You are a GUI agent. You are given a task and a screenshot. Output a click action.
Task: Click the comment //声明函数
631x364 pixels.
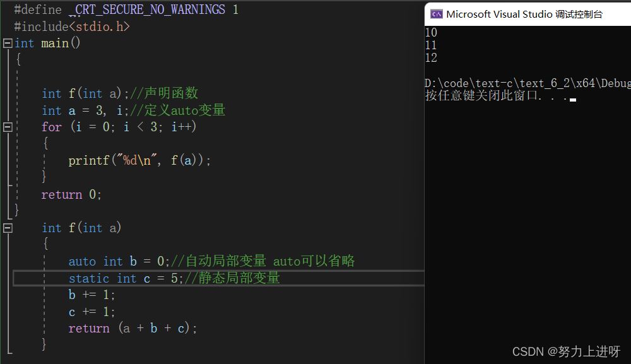[164, 93]
